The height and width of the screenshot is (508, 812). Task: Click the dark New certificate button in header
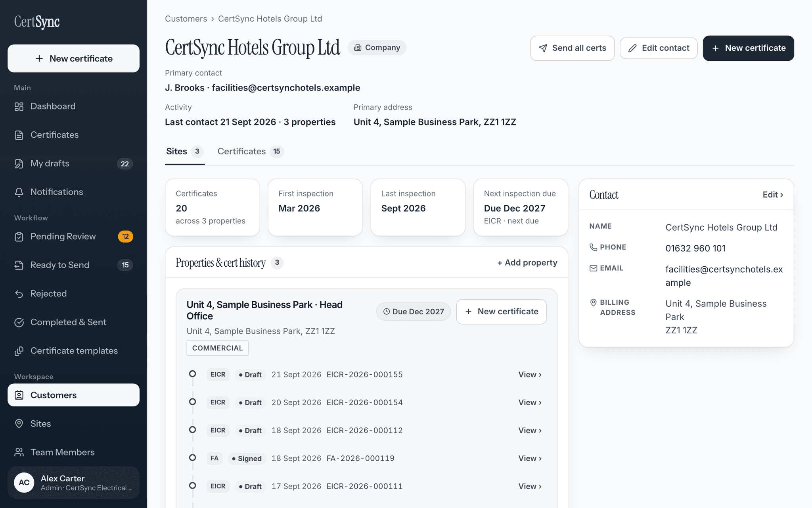coord(748,48)
